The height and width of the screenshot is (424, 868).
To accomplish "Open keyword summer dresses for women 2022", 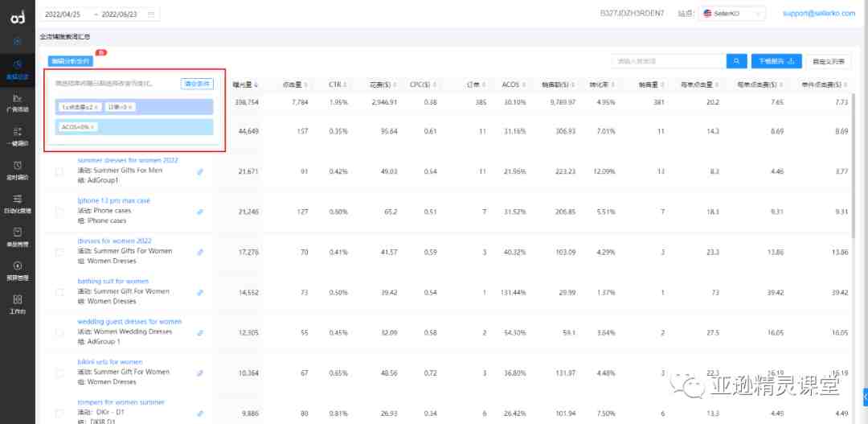I will (128, 160).
